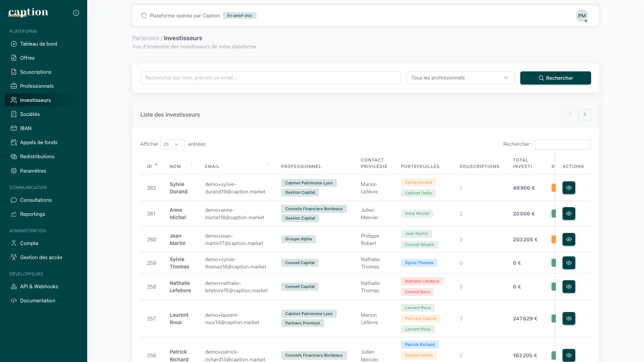View Laurent Roux details eye button

point(569,318)
